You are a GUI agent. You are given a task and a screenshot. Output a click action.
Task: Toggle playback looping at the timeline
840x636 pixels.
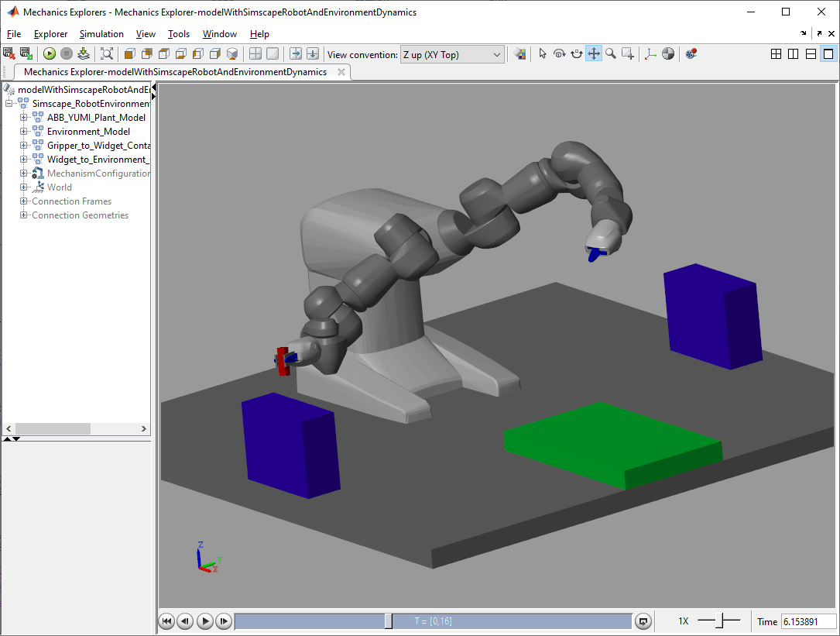tap(643, 621)
